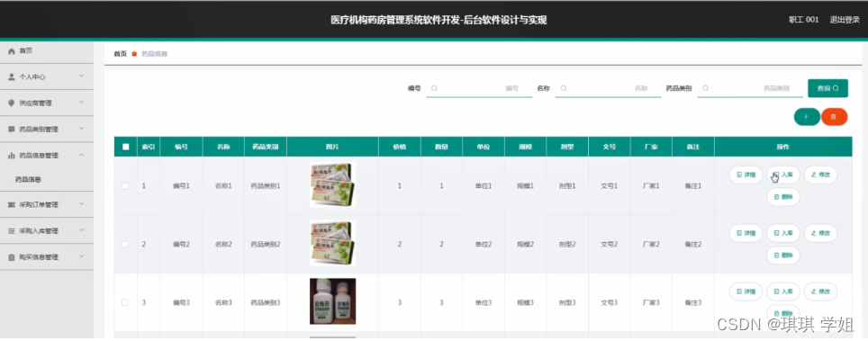Image resolution: width=868 pixels, height=341 pixels.
Task: Open the 采购订单管理 sidebar menu
Action: click(47, 205)
